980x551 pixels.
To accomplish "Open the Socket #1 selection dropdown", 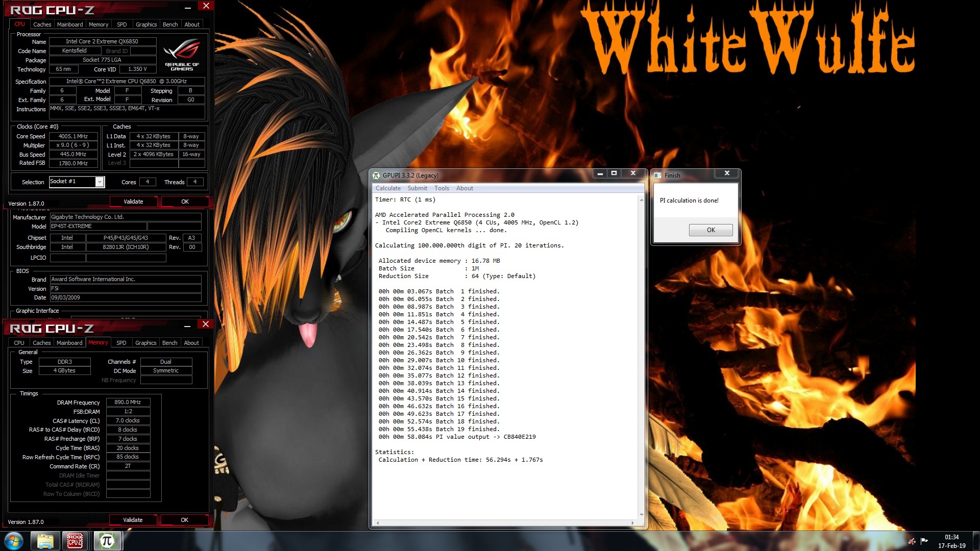I will tap(100, 182).
